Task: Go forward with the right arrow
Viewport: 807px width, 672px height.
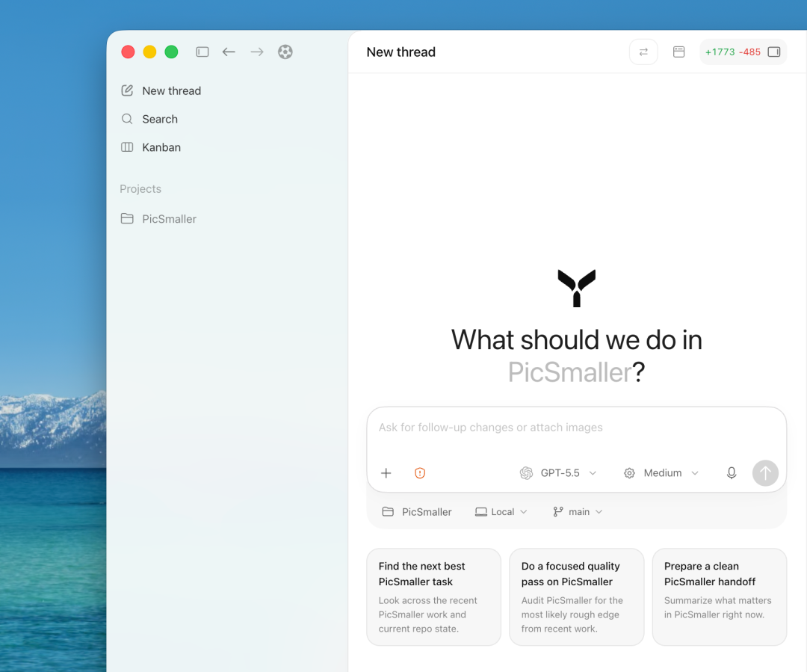Action: (257, 52)
